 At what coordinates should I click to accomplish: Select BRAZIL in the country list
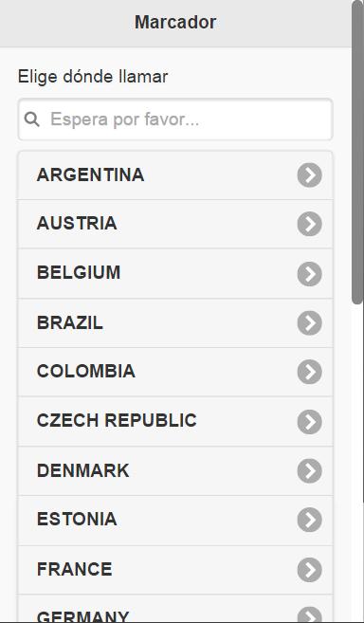click(174, 323)
